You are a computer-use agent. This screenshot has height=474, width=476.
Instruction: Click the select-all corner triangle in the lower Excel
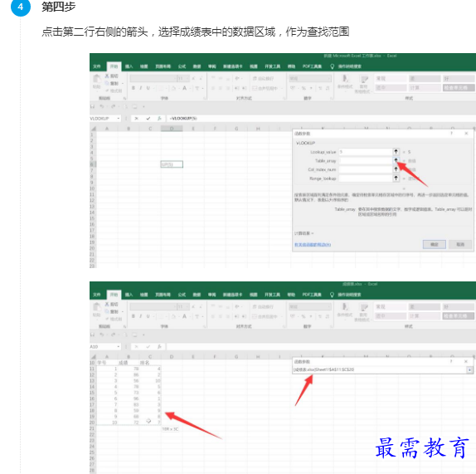94,357
